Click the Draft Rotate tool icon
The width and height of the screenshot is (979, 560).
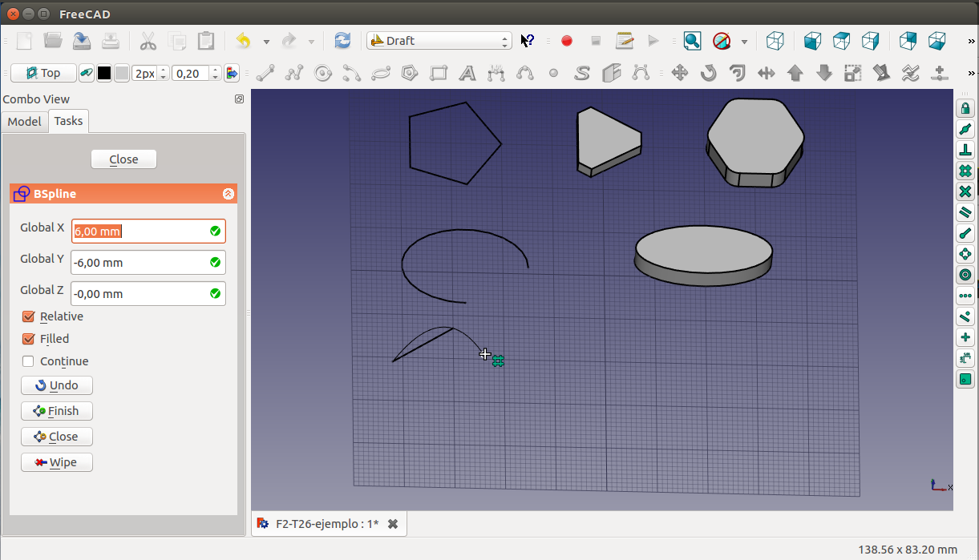708,74
